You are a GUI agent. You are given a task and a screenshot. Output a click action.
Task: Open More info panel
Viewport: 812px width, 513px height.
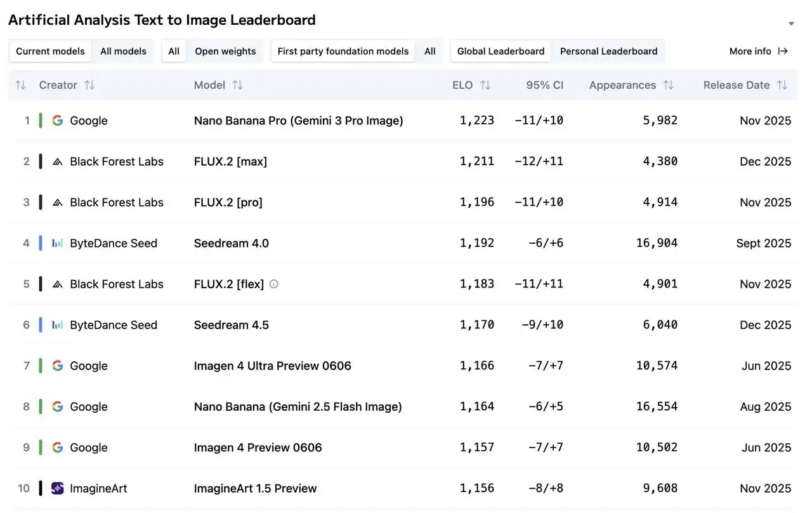758,51
